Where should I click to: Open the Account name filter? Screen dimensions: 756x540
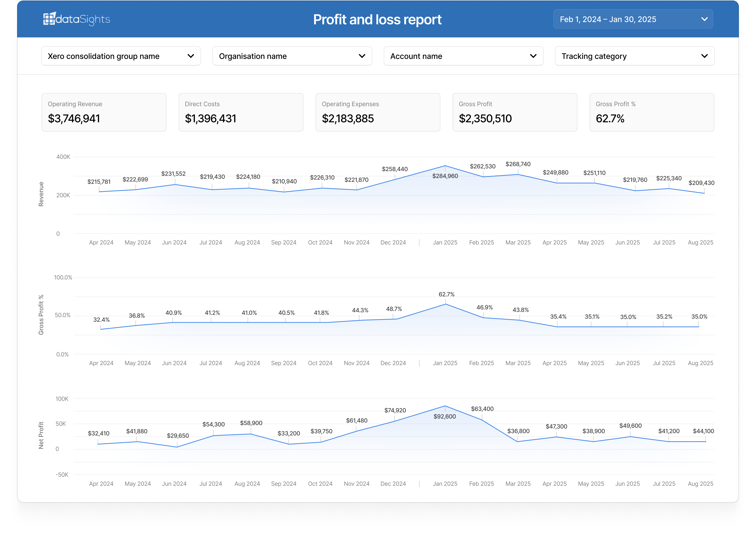[x=463, y=56]
